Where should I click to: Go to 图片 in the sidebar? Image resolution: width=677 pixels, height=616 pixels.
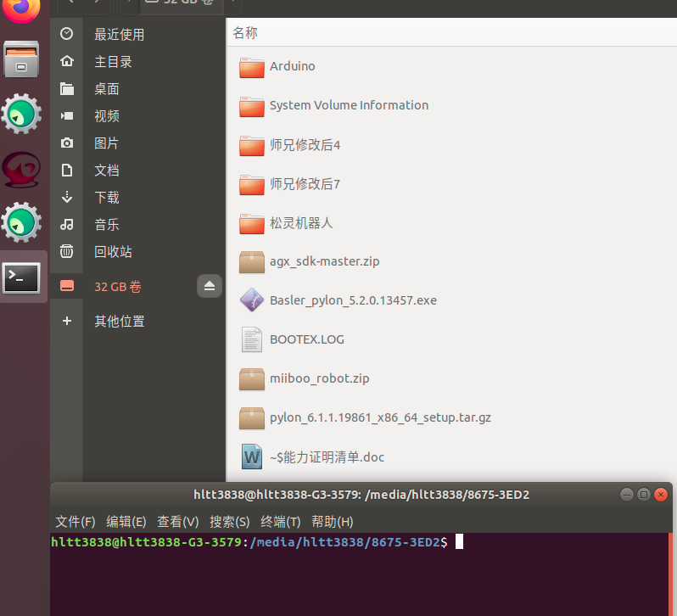pyautogui.click(x=106, y=143)
